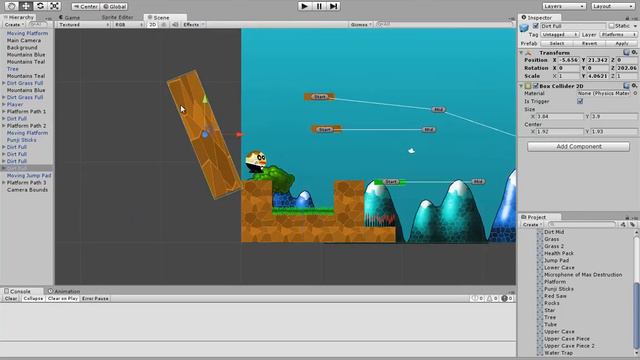Toggle Global handle rotation button
Screen dimensions: 640x360
click(x=114, y=7)
